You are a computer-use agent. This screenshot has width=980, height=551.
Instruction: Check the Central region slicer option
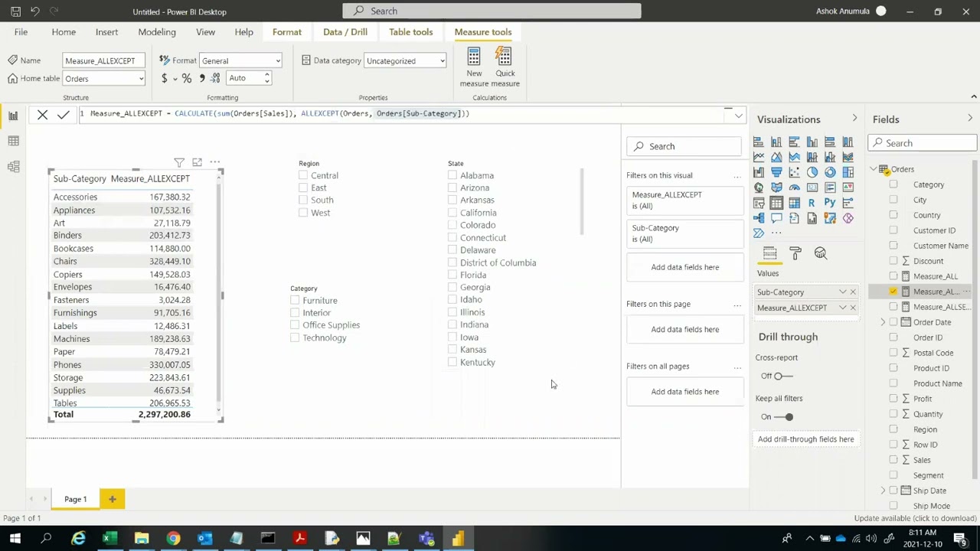point(303,175)
